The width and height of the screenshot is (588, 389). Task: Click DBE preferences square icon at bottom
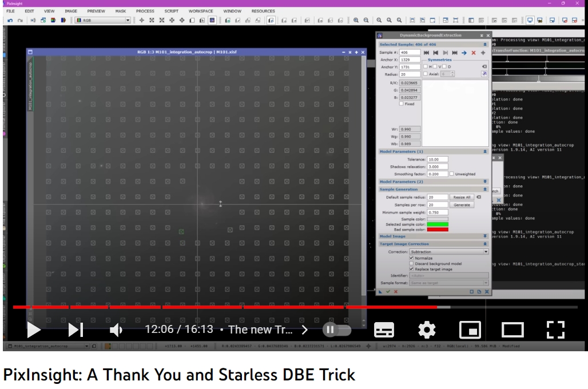click(472, 292)
